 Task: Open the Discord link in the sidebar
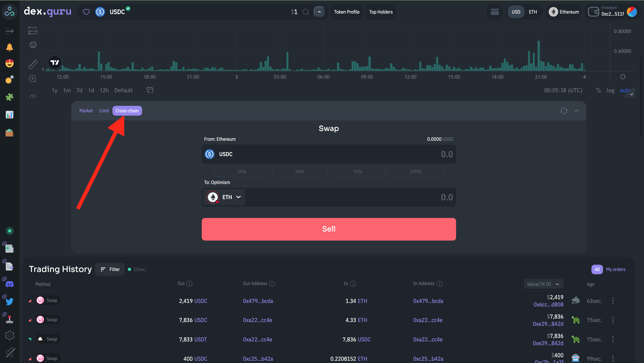tap(10, 284)
